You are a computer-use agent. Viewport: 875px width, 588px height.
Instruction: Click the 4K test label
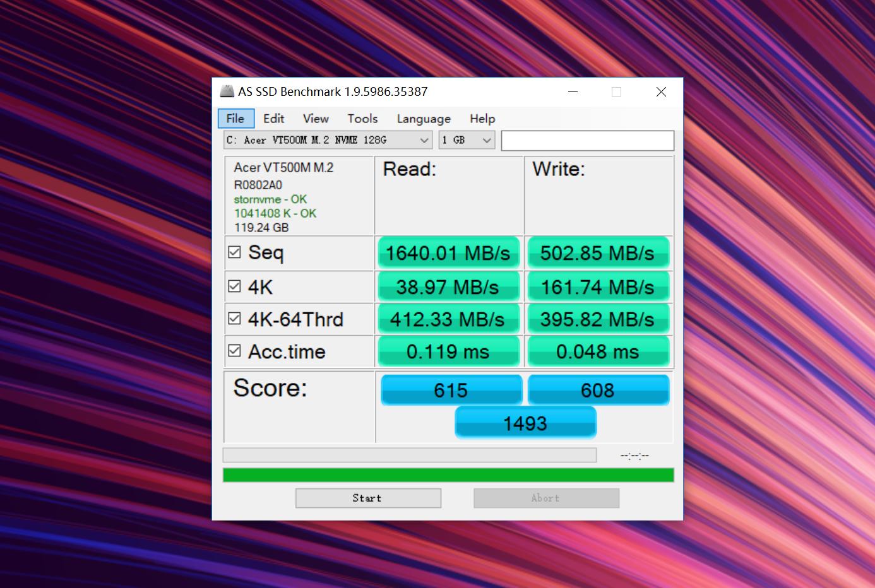tap(260, 287)
